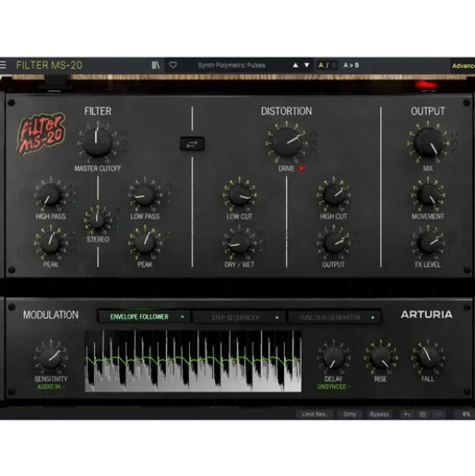Select the A state slot
Viewport: 475px width, 476px height.
coord(320,65)
